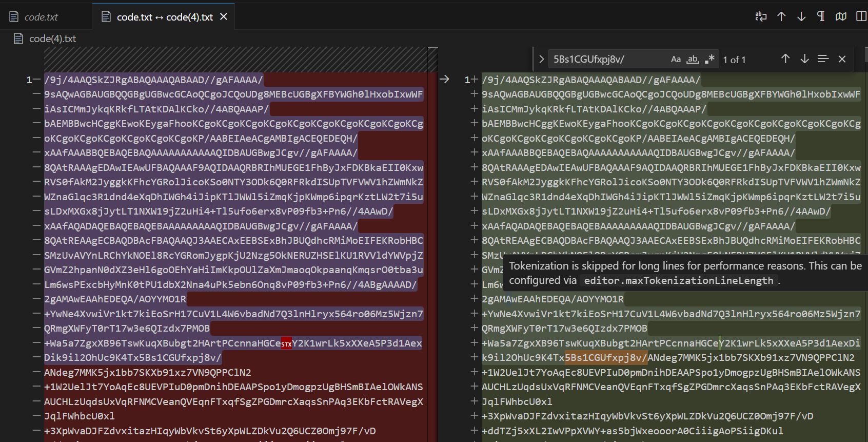This screenshot has width=868, height=442.
Task: Click modified line starting 'AUCHLzUqdsUxVqRFNMCVean'
Action: pyautogui.click(x=671, y=387)
